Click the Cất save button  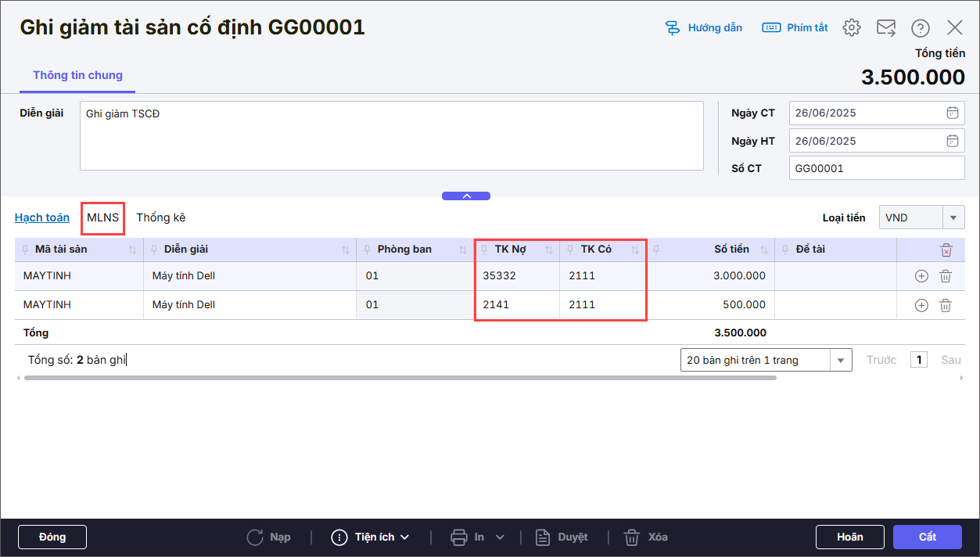pos(927,537)
